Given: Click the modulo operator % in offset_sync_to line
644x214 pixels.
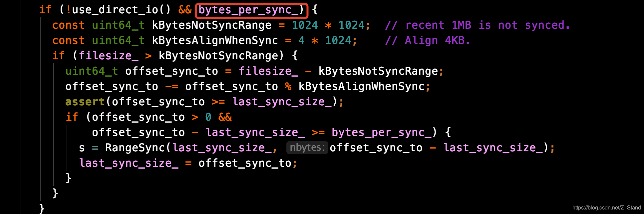Looking at the screenshot, I should [x=288, y=86].
